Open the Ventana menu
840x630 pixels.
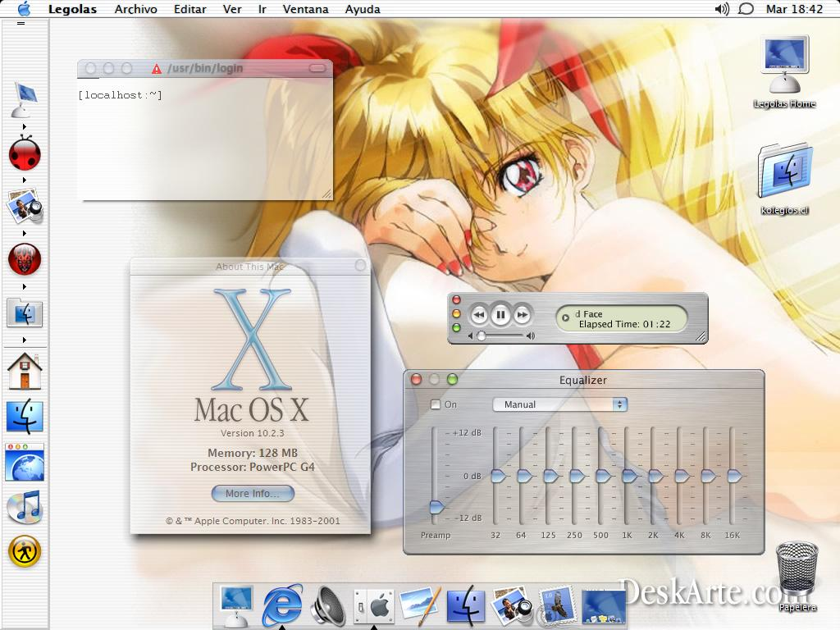tap(305, 9)
